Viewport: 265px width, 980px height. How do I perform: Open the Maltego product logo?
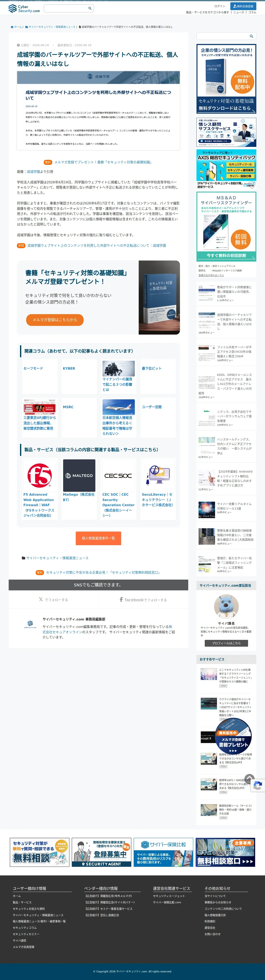coord(79,475)
